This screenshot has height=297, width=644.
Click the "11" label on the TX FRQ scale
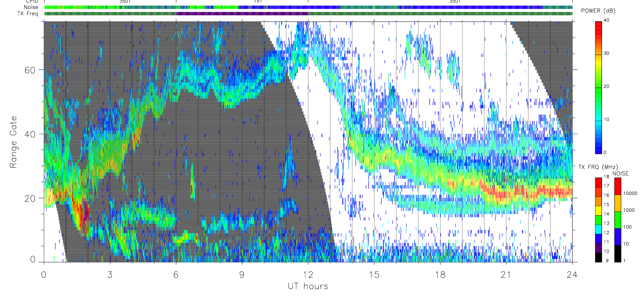pos(606,242)
